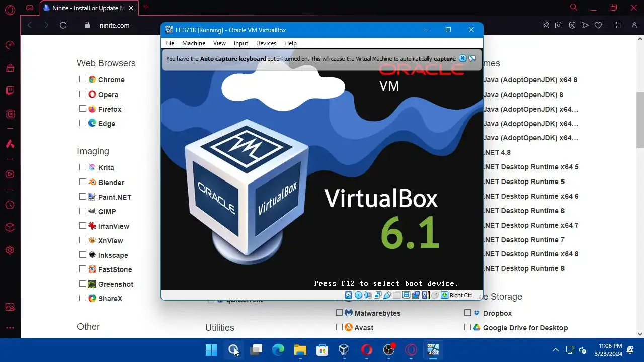This screenshot has width=644, height=362.
Task: Open the Player icon in Opera sidebar
Action: coord(10,174)
